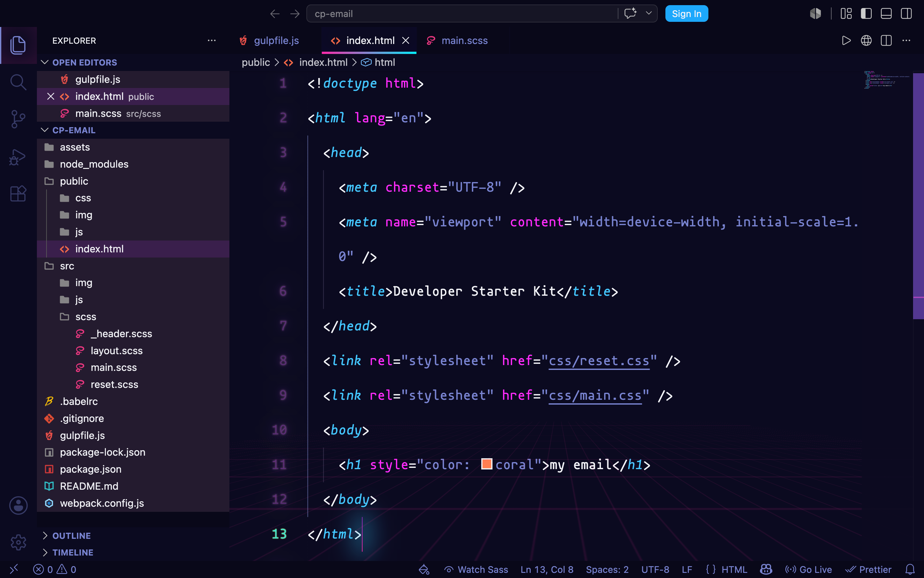Image resolution: width=924 pixels, height=578 pixels.
Task: Select UTF-8 encoding in status bar
Action: (x=655, y=570)
